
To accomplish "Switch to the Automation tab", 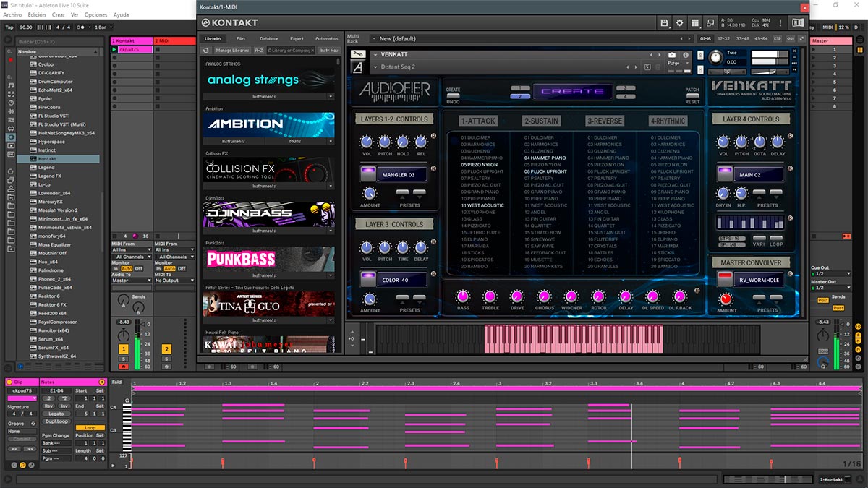I will tap(326, 38).
